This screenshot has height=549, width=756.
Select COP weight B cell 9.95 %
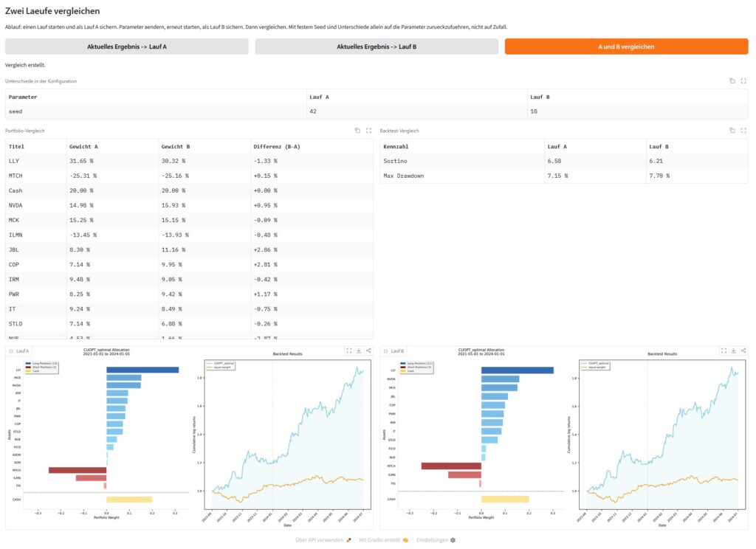click(x=205, y=265)
